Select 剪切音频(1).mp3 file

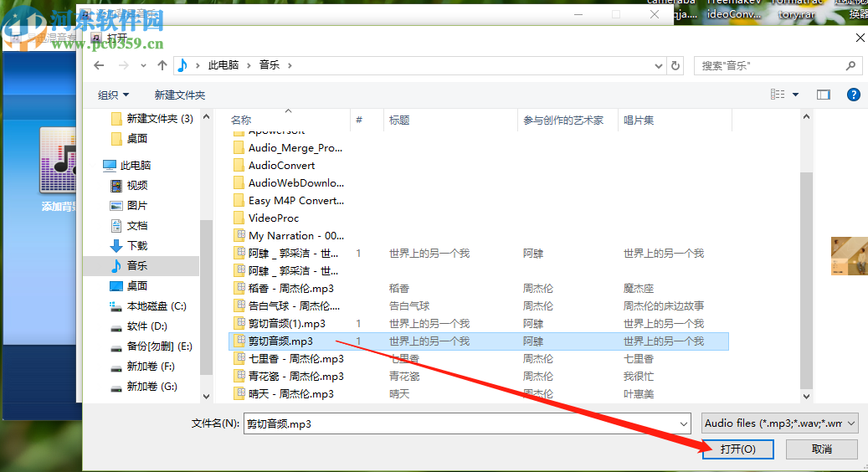(x=279, y=324)
